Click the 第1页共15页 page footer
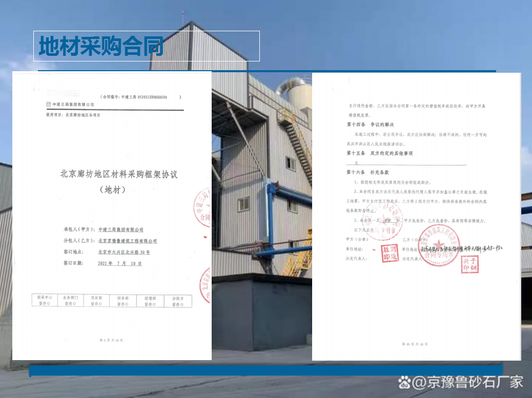This screenshot has height=398, width=532. click(111, 340)
